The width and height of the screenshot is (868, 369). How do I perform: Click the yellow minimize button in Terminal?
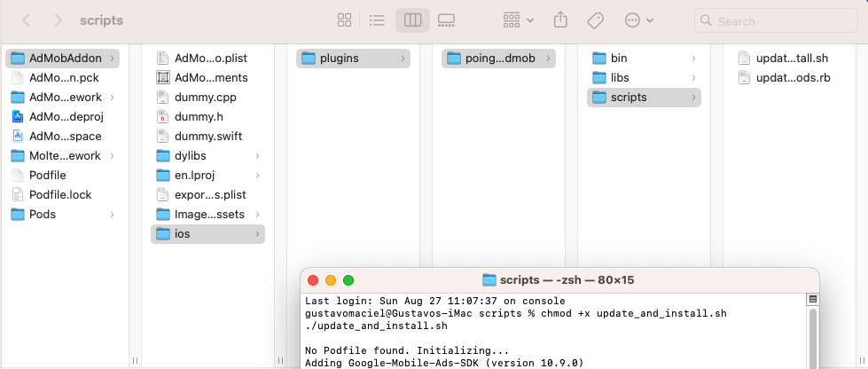pyautogui.click(x=331, y=279)
